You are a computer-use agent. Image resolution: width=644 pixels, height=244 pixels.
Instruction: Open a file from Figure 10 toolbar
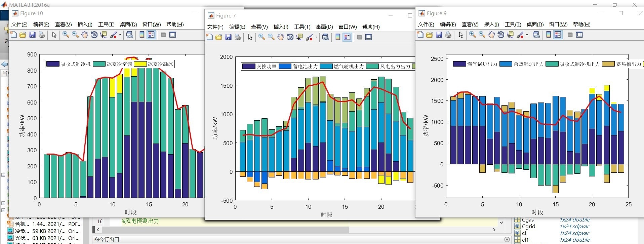pos(23,35)
